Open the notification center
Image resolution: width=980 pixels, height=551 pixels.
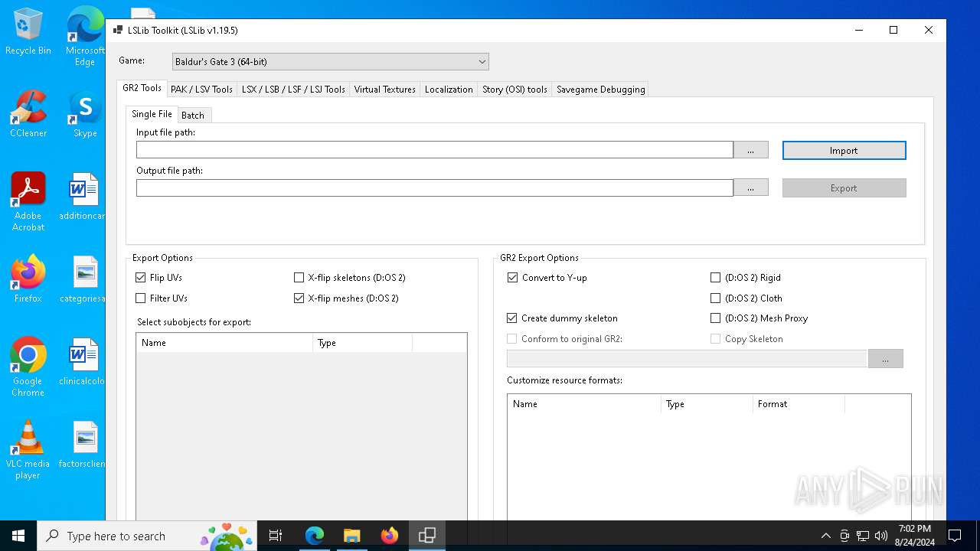(x=955, y=536)
